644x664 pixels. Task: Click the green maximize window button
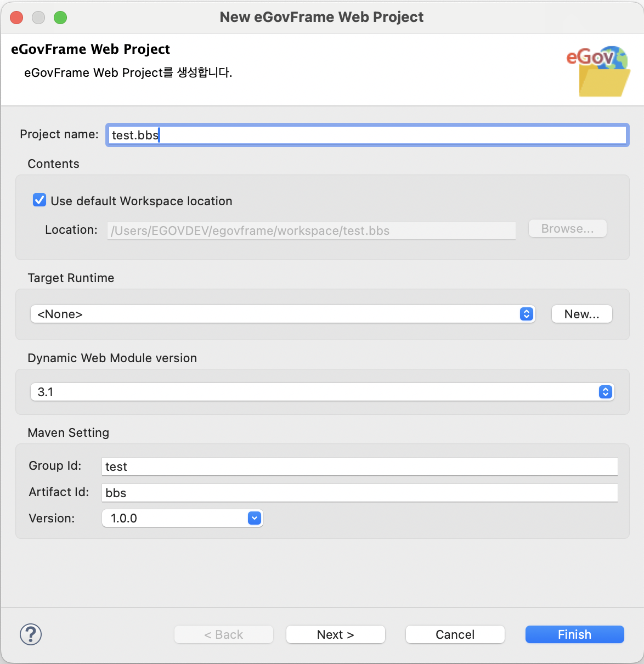pyautogui.click(x=60, y=18)
